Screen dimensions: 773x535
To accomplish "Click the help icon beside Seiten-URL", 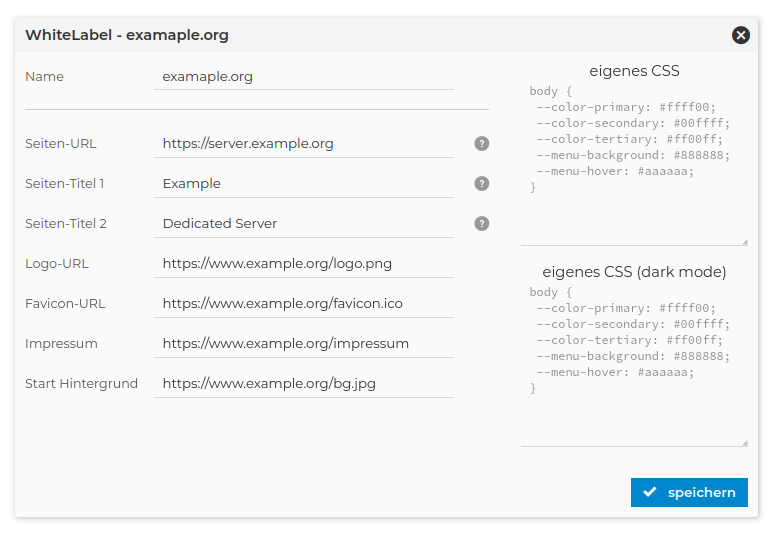I will click(481, 143).
